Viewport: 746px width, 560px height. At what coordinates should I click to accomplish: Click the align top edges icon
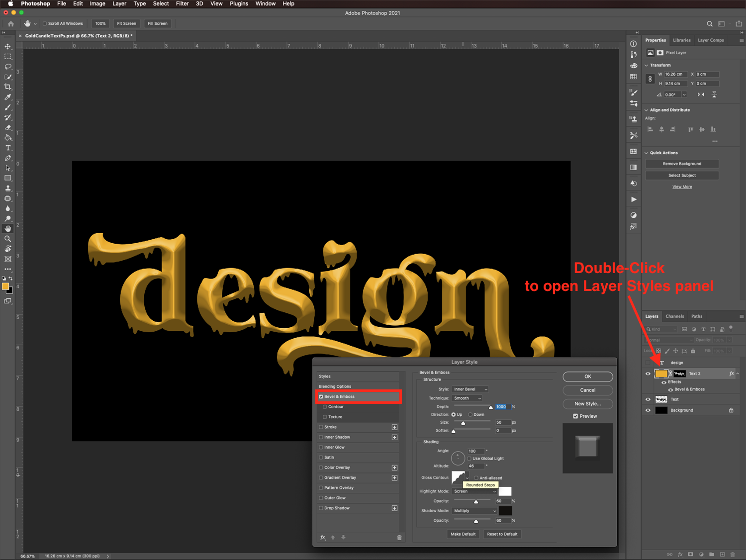coord(690,129)
